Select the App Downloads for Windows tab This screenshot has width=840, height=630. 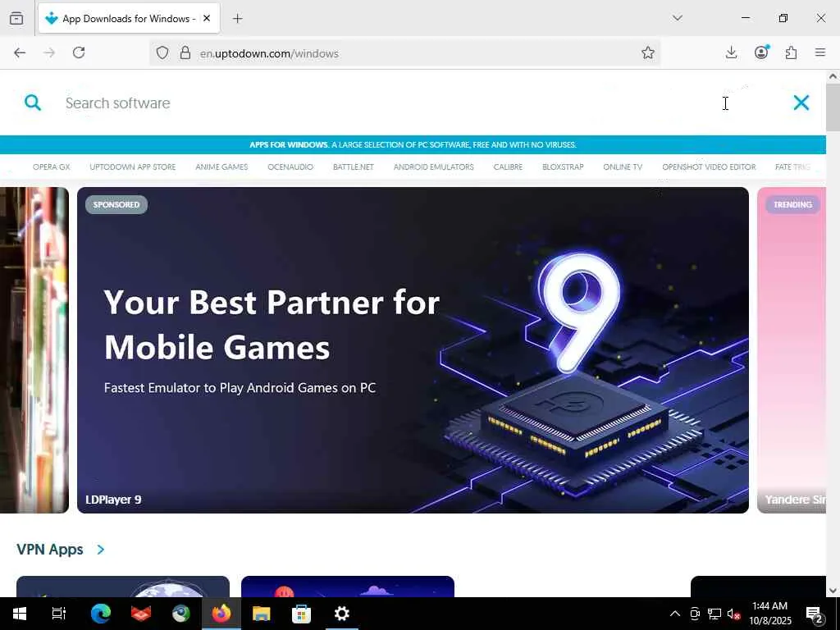coord(129,18)
